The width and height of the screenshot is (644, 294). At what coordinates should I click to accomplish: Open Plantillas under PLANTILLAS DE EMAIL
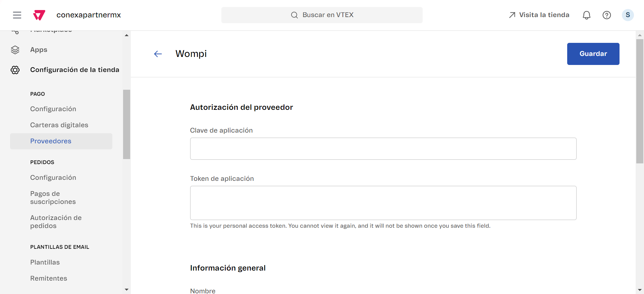point(45,262)
